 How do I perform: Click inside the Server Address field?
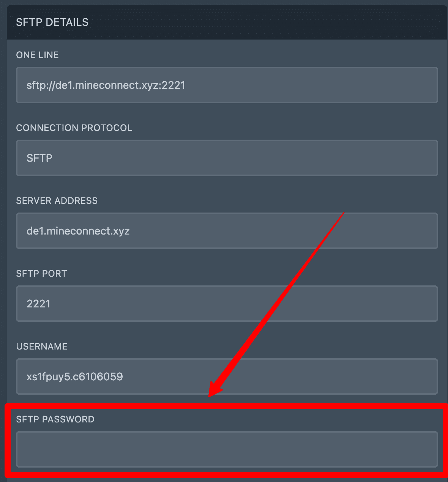(x=227, y=231)
